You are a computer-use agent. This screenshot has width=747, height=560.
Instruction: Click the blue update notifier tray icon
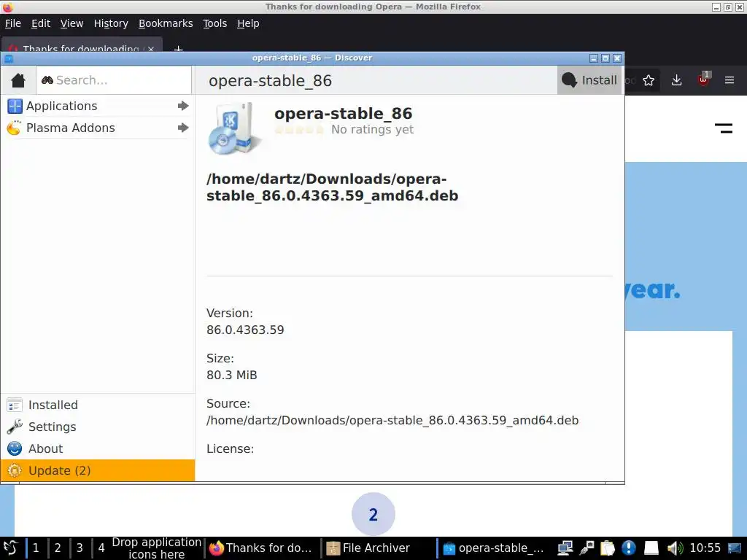[x=629, y=548]
